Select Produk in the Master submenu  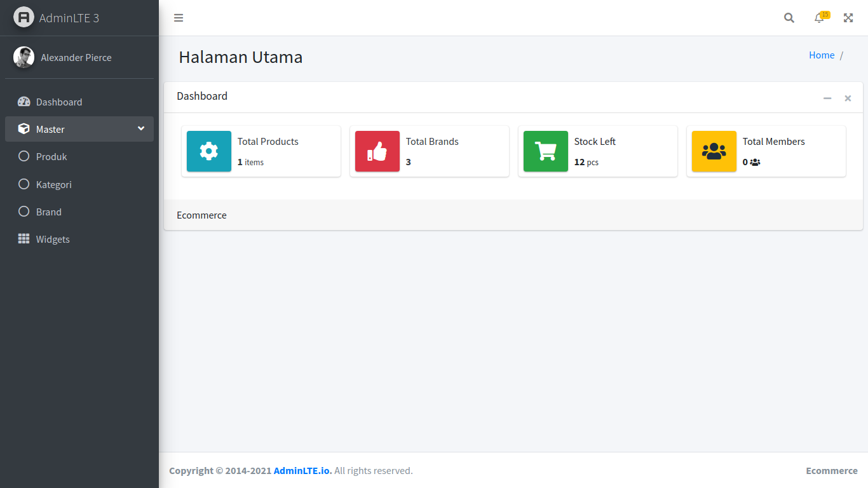[51, 156]
